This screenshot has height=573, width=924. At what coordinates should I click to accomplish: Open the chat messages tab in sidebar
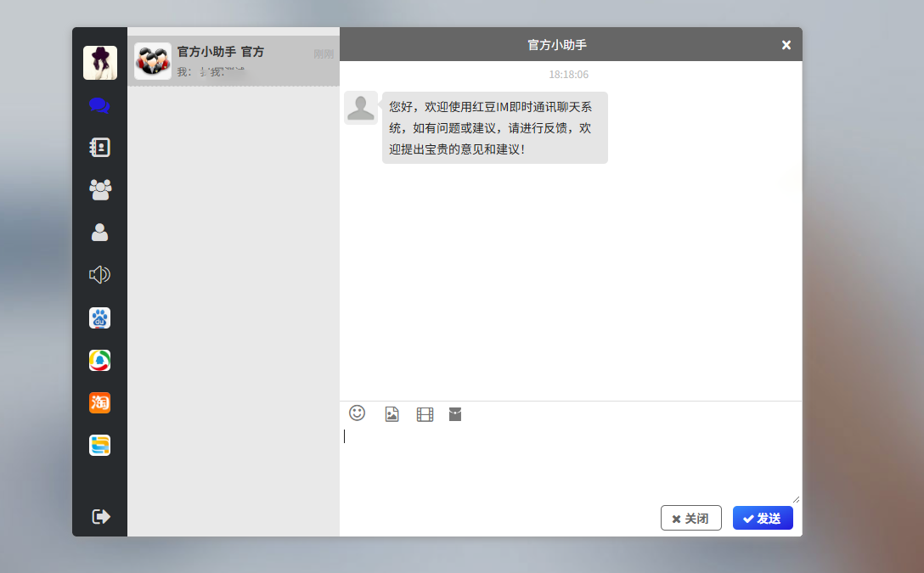(x=99, y=106)
